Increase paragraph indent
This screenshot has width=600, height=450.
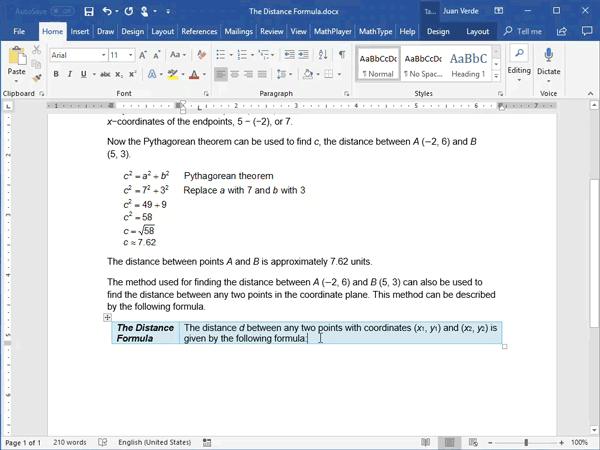tap(303, 55)
